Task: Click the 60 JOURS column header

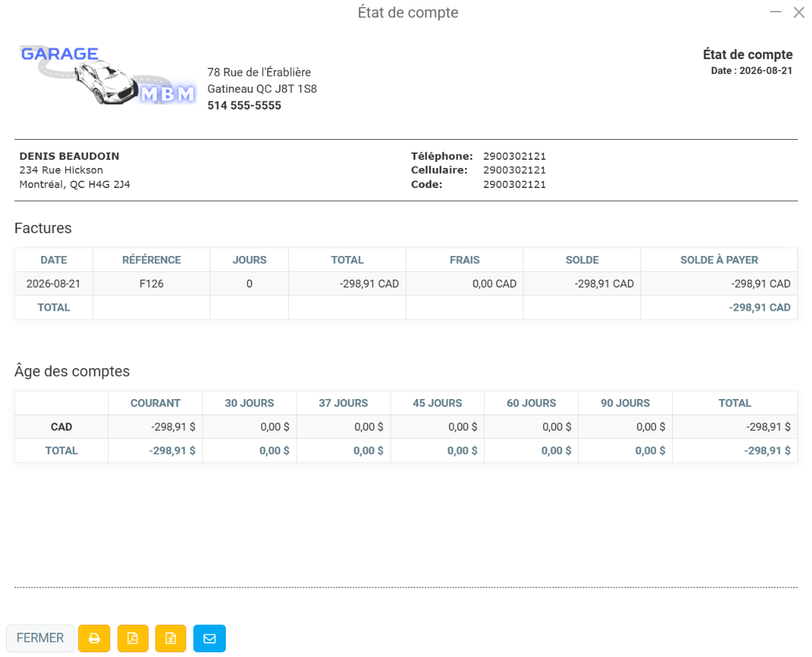Action: click(x=532, y=403)
